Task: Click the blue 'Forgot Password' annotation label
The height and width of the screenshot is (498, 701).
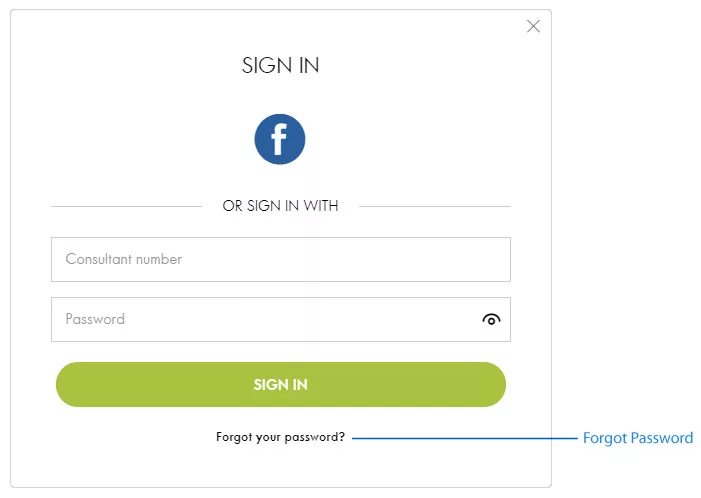Action: (x=638, y=438)
